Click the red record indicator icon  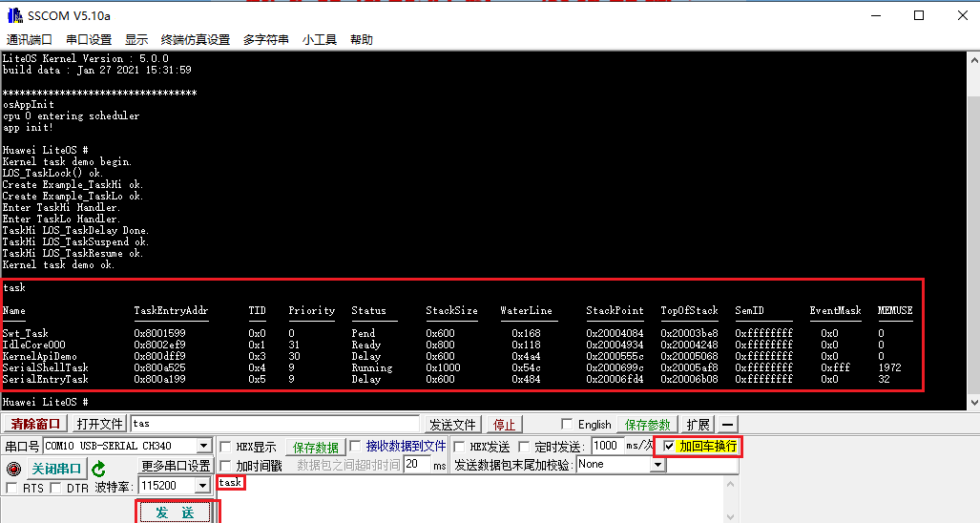[13, 469]
